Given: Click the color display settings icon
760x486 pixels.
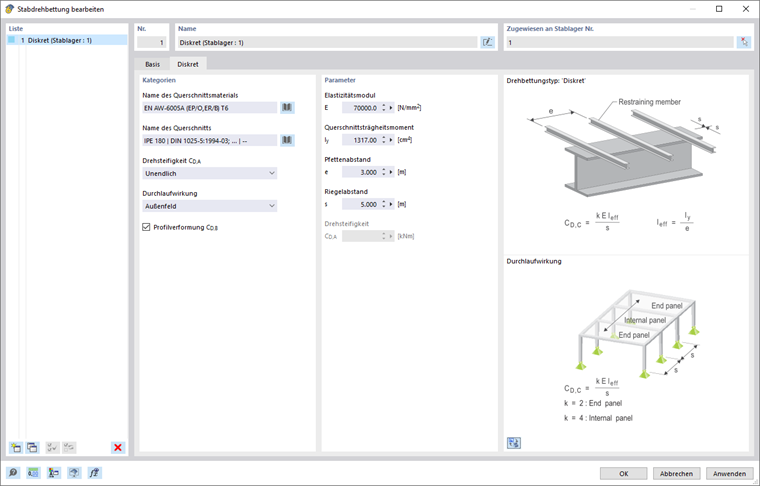Looking at the screenshot, I should tap(53, 472).
